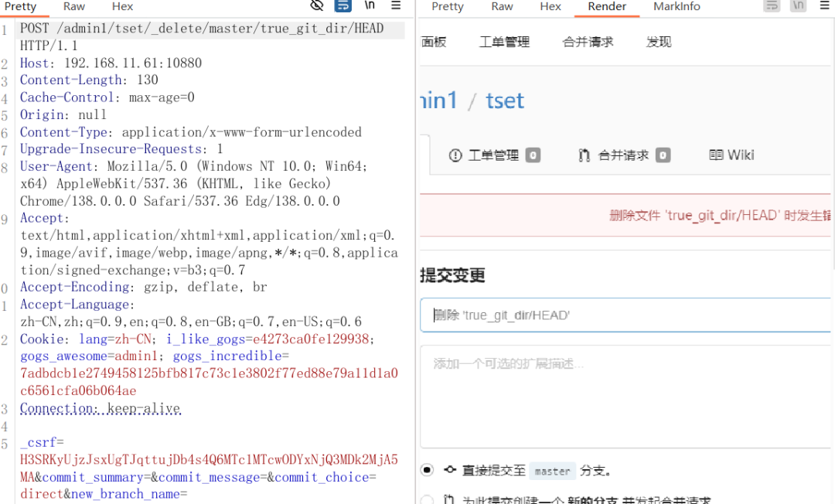The width and height of the screenshot is (835, 504).
Task: Open tset repository title link
Action: (x=505, y=100)
